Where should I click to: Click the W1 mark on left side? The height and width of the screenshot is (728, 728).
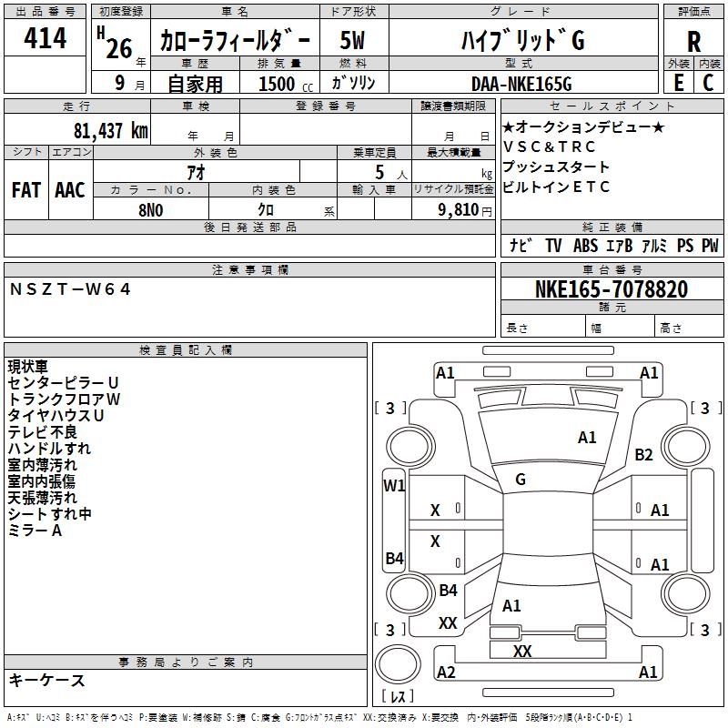[394, 486]
